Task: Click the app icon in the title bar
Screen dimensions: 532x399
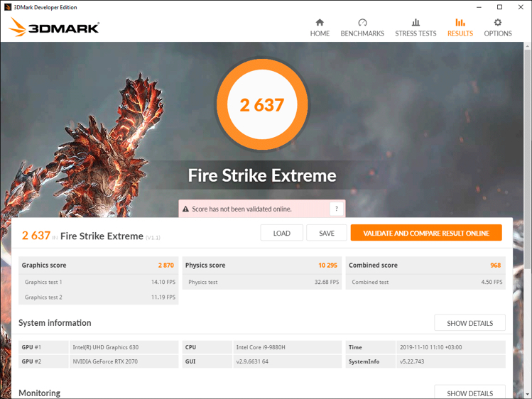Action: pyautogui.click(x=8, y=7)
